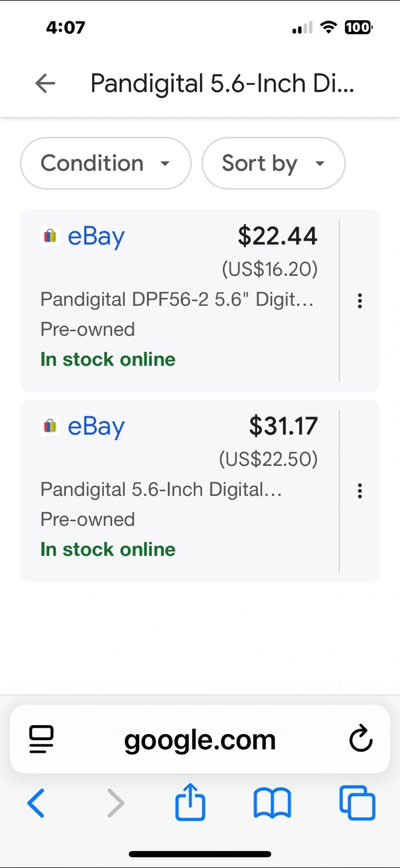
Task: Open Pandigital 5.6-Inch Digital listing title
Action: (161, 489)
